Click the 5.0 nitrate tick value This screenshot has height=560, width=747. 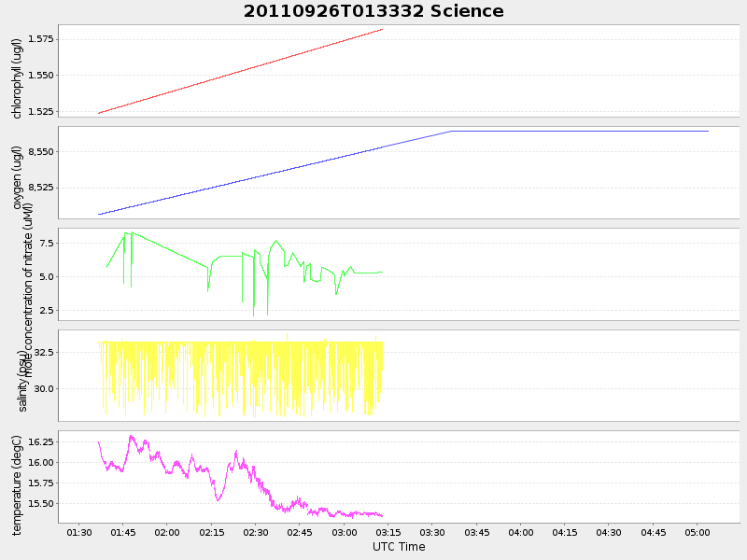(x=47, y=276)
